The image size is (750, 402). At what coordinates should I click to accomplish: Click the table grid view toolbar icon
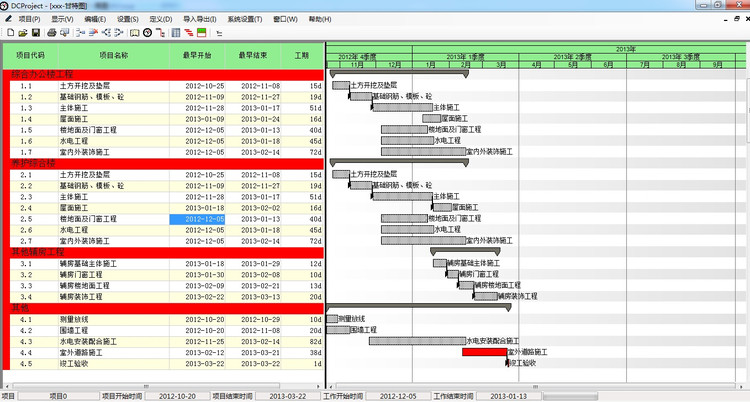click(176, 32)
